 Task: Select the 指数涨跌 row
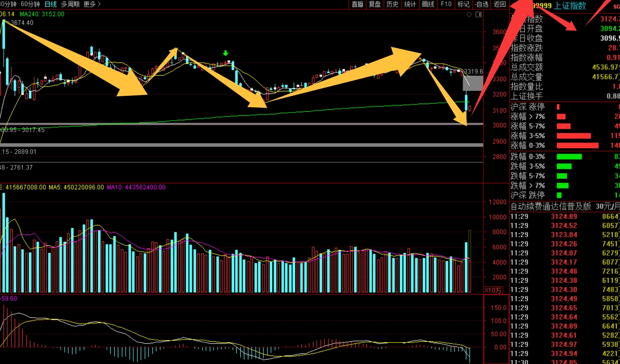pos(565,48)
